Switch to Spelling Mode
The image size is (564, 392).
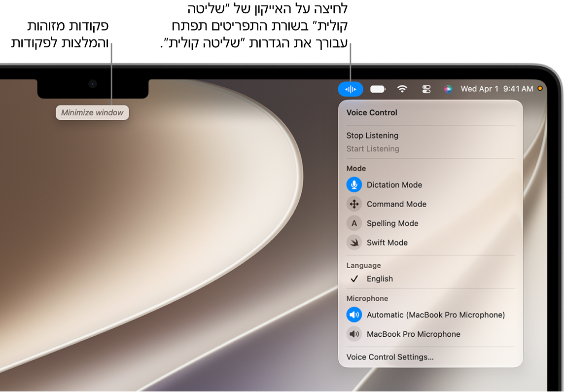[x=392, y=223]
